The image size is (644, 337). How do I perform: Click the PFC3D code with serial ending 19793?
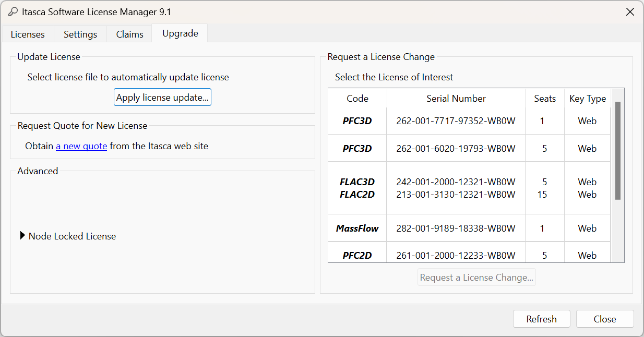(x=357, y=149)
